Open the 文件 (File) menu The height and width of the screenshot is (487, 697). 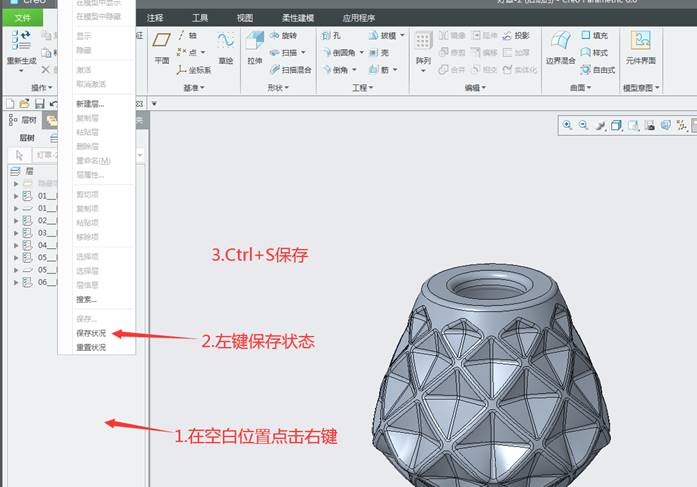(x=23, y=18)
